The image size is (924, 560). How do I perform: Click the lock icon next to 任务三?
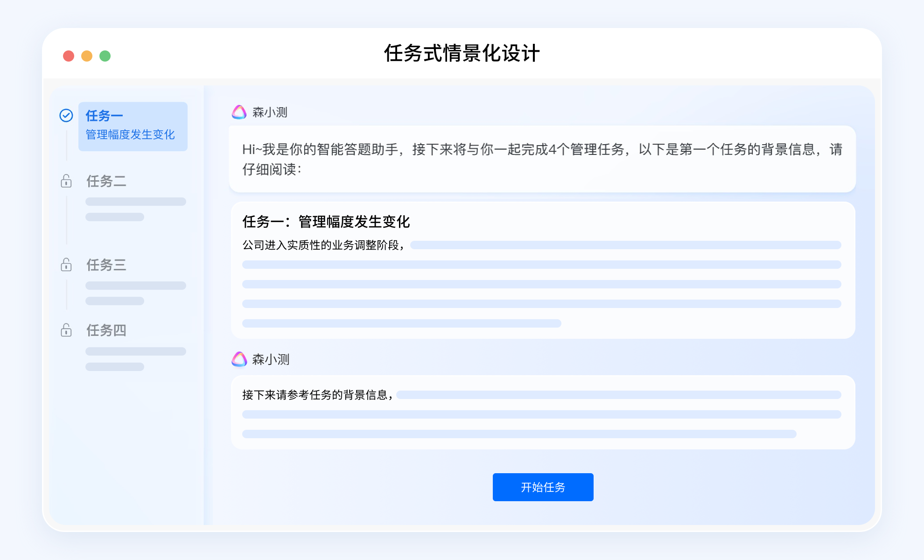point(66,265)
